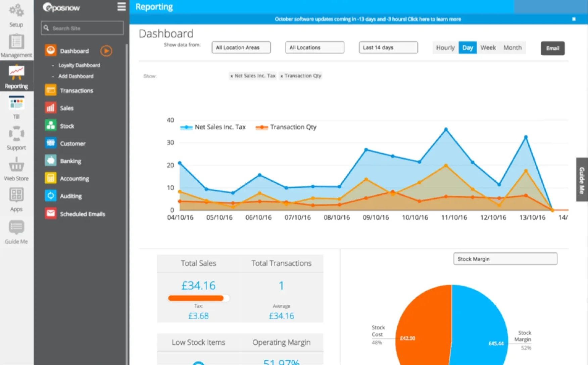This screenshot has height=365, width=588.
Task: Open the Sales menu label
Action: pos(66,108)
